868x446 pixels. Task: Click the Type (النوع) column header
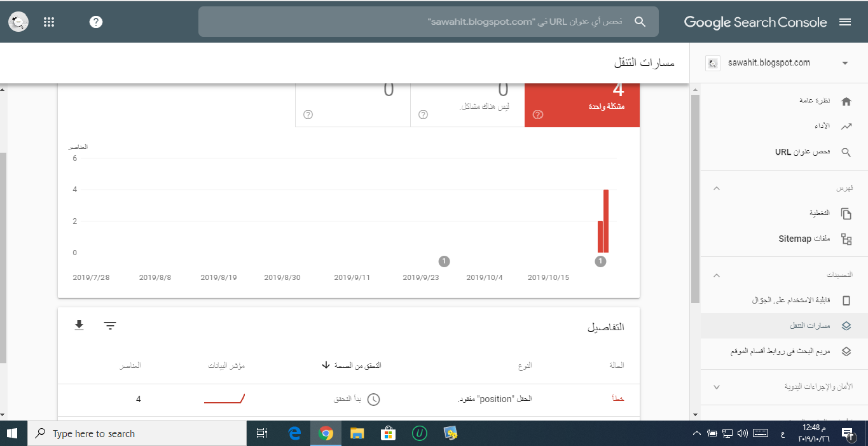click(525, 365)
